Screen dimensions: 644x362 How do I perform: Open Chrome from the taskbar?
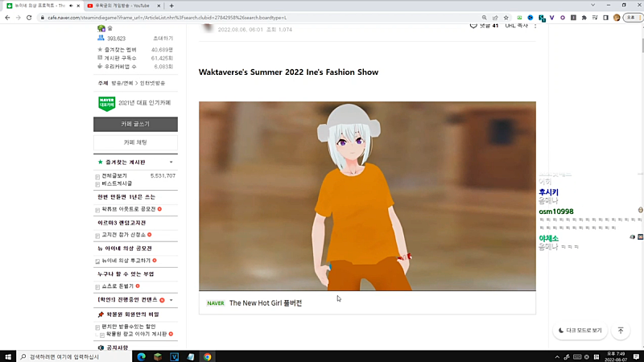[x=207, y=356]
